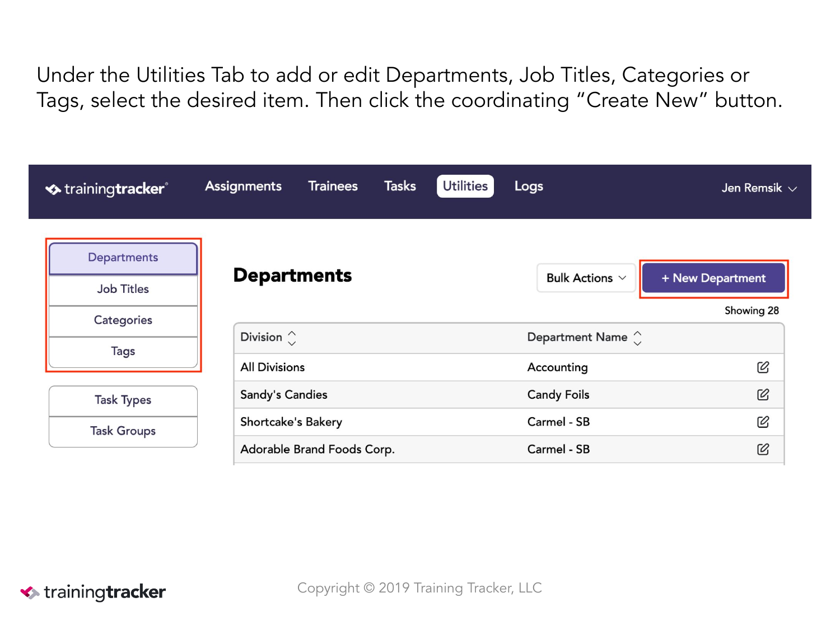Screen dimensions: 840x630
Task: Open Task Types in the sidebar
Action: (x=123, y=400)
